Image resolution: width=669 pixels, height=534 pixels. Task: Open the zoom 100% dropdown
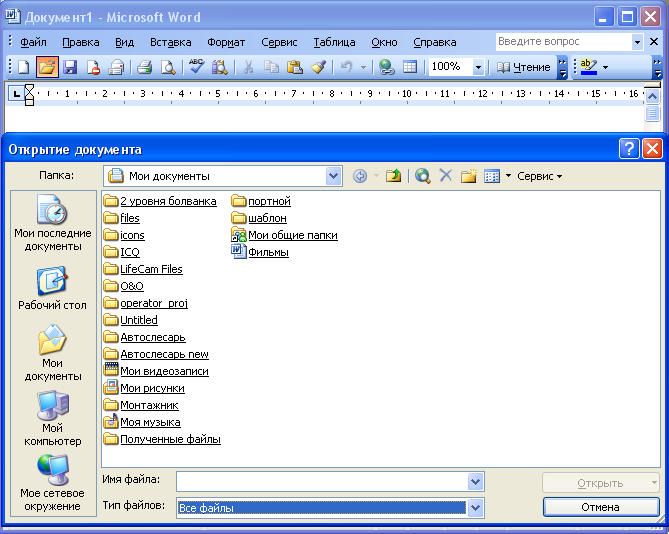pos(478,67)
